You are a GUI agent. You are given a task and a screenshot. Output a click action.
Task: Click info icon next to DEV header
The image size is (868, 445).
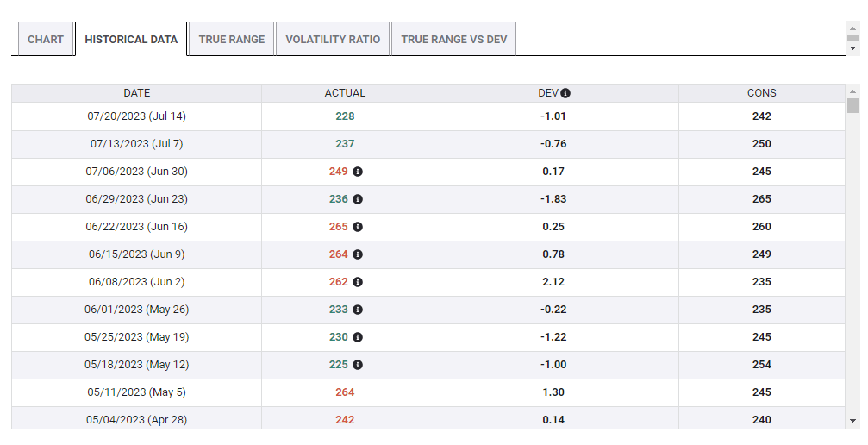(x=565, y=93)
